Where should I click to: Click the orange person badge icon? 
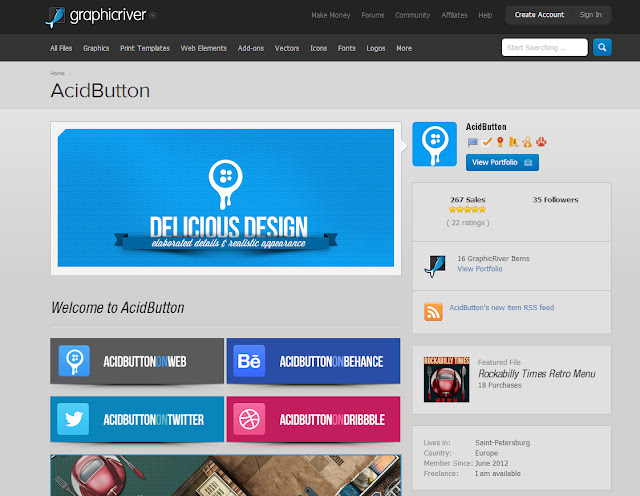point(527,142)
